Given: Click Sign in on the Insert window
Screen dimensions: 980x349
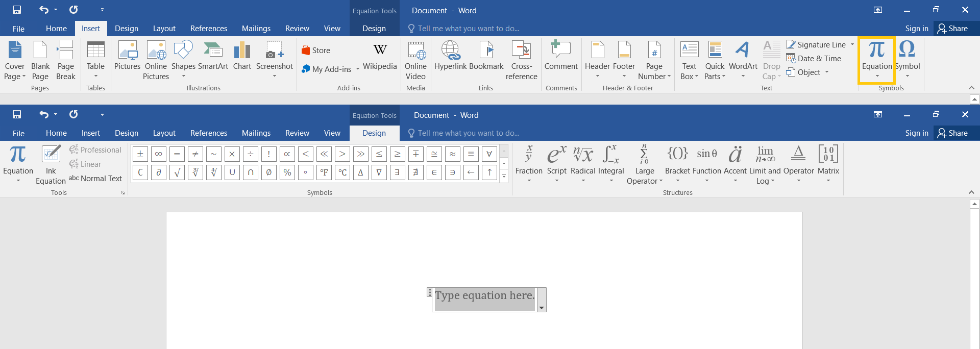Looking at the screenshot, I should click(x=917, y=29).
